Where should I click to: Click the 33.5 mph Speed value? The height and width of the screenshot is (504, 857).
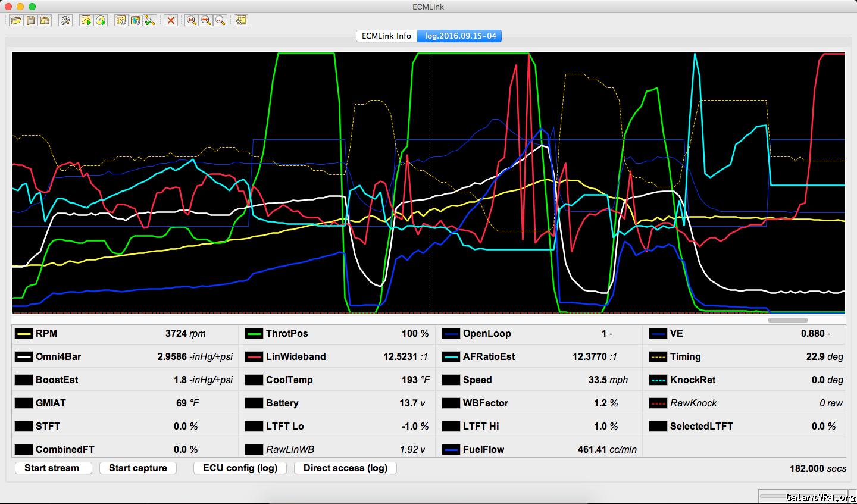pos(608,380)
